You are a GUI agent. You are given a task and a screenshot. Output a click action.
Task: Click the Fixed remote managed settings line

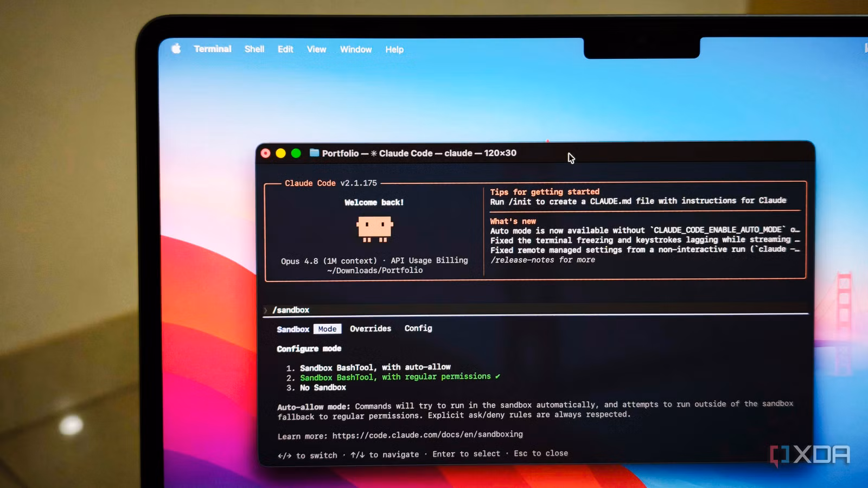click(644, 249)
